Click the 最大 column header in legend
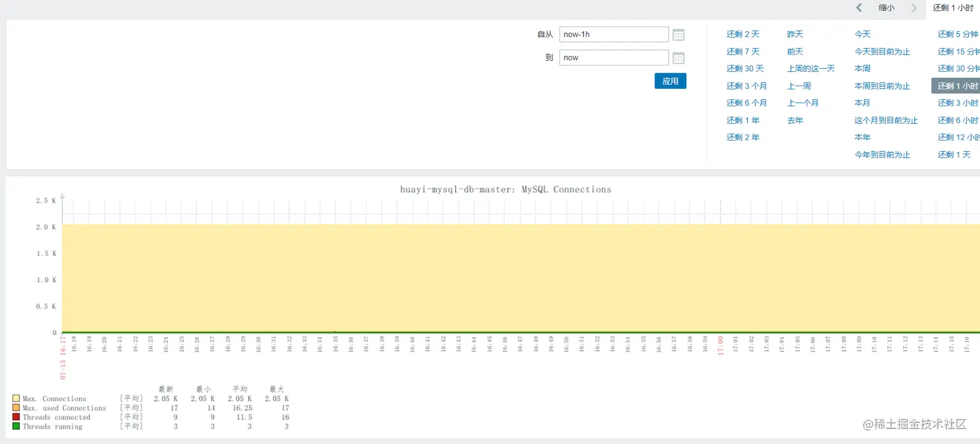Screen dimensions: 980x444 [277, 389]
